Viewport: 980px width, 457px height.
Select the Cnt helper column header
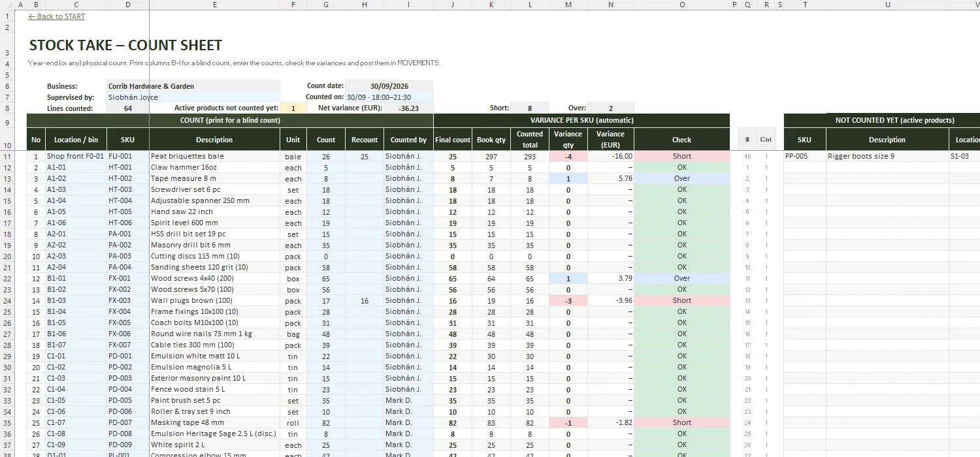click(766, 140)
